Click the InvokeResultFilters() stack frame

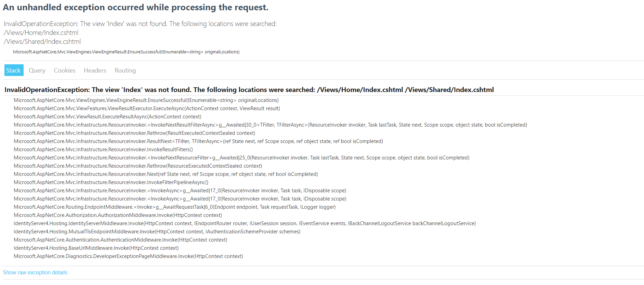[103, 150]
